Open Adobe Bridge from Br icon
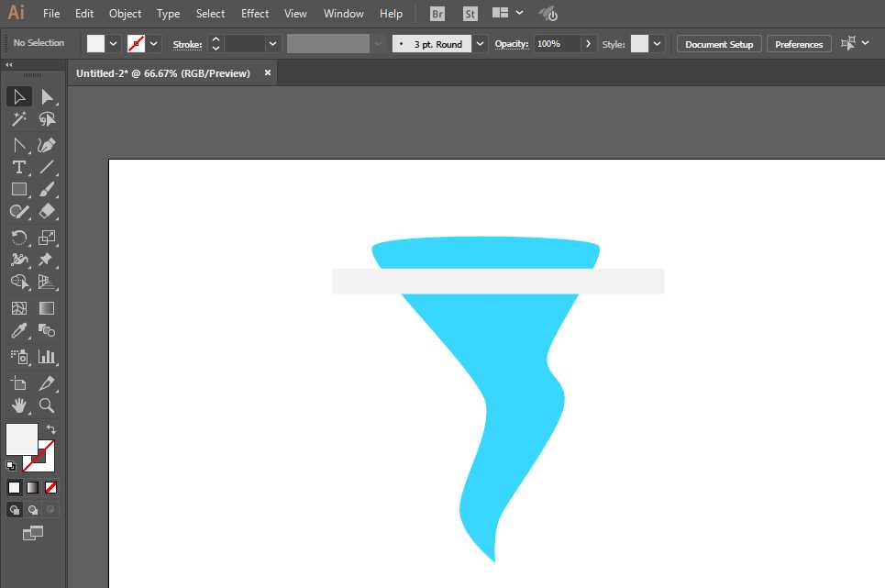This screenshot has height=588, width=885. pos(438,14)
